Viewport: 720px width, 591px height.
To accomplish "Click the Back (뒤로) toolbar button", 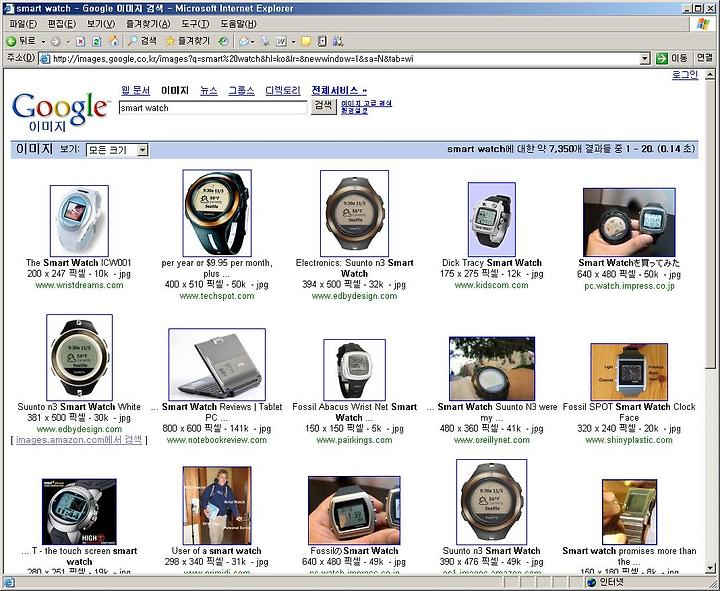I will (x=21, y=41).
